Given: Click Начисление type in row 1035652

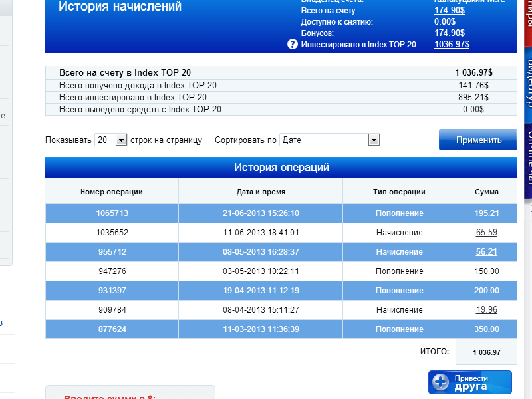Looking at the screenshot, I should (400, 233).
